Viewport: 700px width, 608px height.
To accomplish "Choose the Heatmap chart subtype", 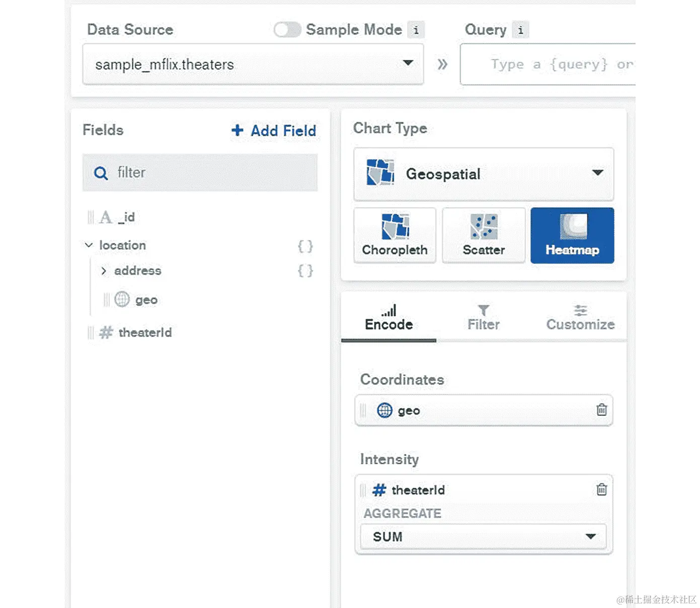I will [x=572, y=235].
